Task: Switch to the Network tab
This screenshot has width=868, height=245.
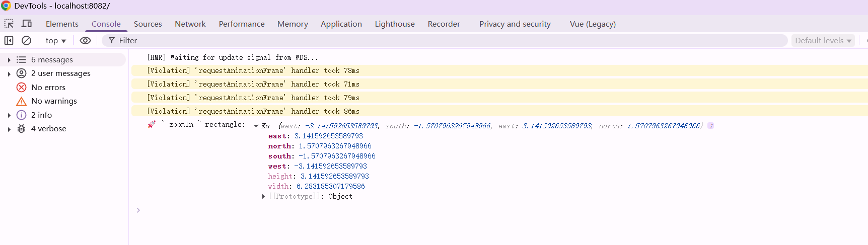Action: point(190,24)
